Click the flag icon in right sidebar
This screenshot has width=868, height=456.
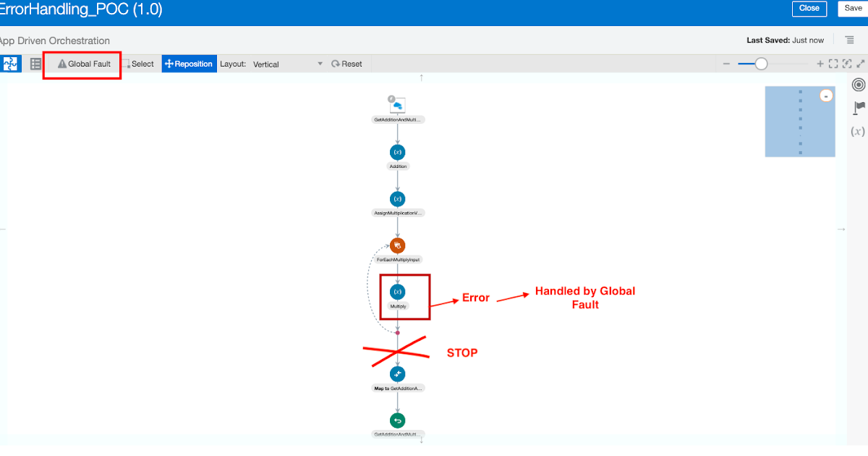[857, 107]
